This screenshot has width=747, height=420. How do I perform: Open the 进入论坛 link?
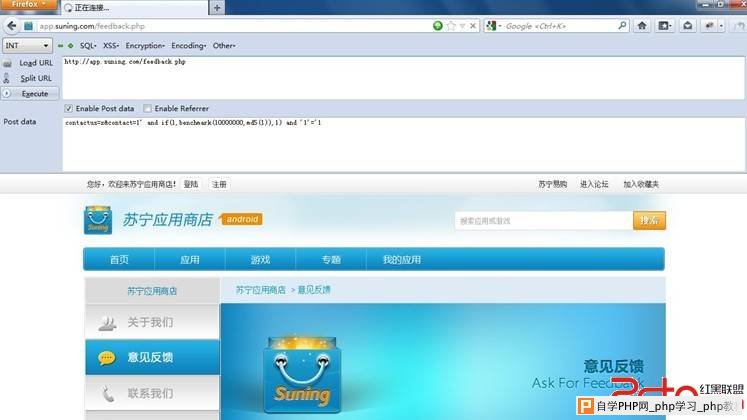(594, 184)
